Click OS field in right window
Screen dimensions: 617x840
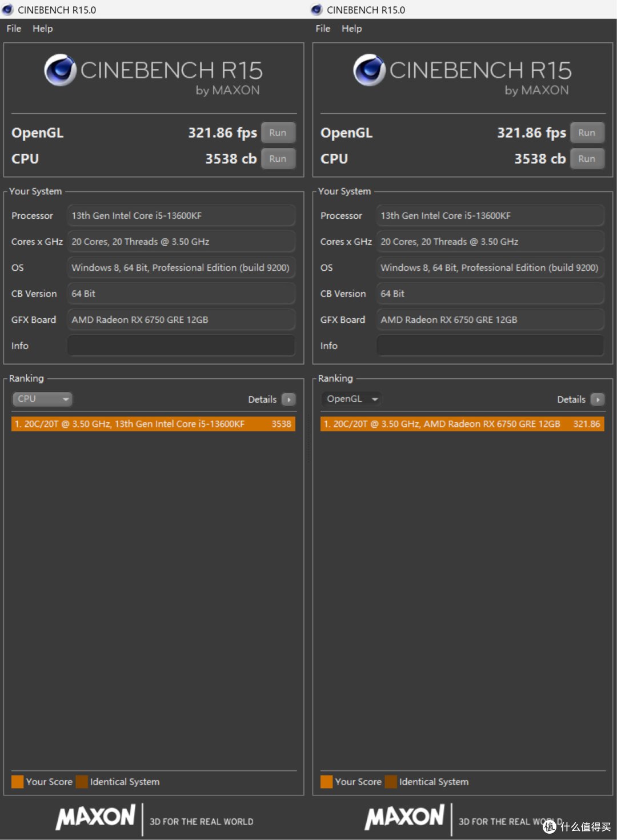[490, 267]
